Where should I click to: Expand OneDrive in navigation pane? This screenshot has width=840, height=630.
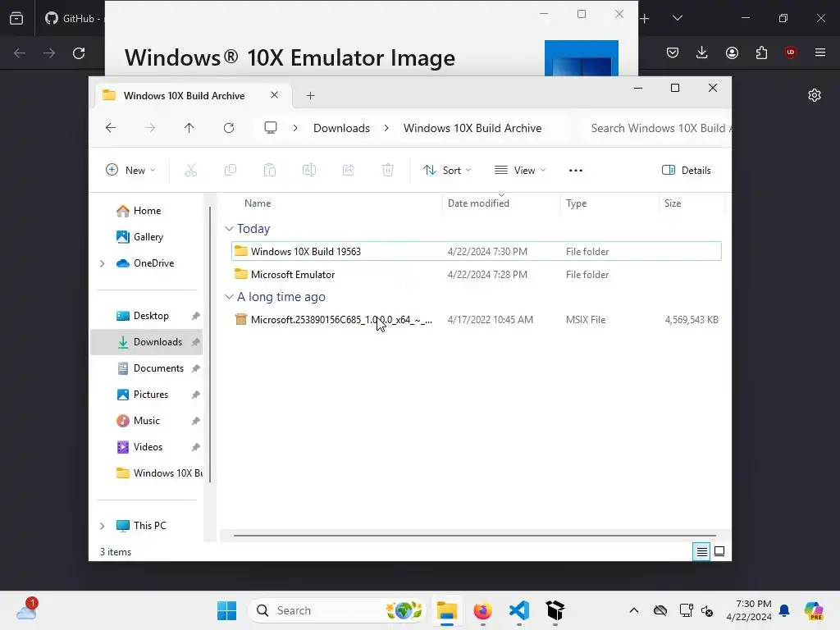(102, 263)
